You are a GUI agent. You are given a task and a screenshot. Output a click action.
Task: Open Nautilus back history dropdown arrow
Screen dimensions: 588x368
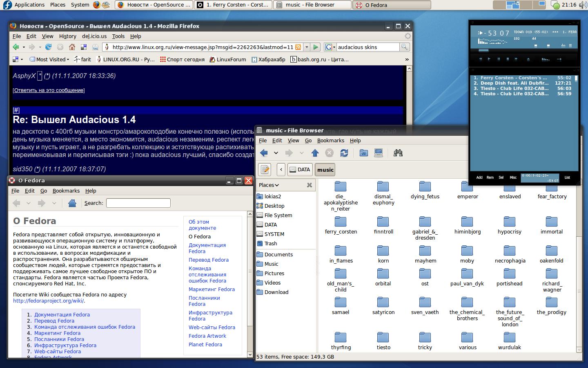click(x=276, y=153)
